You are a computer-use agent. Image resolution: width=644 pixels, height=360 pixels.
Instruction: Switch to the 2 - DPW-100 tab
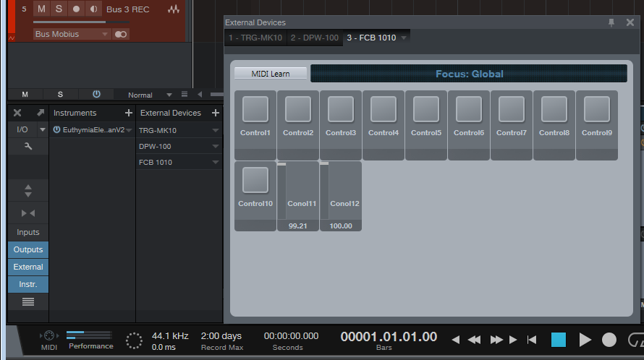pyautogui.click(x=315, y=38)
